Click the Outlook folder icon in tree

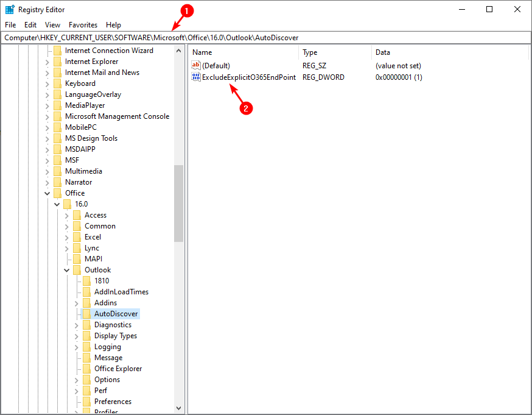78,269
